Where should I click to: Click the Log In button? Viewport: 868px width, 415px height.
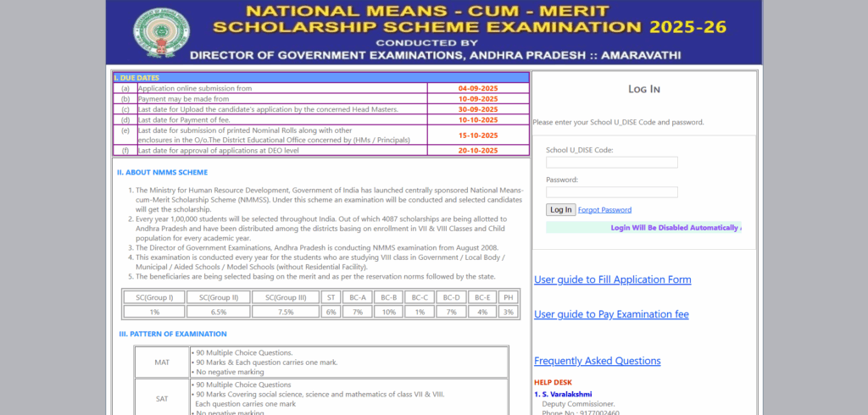561,210
